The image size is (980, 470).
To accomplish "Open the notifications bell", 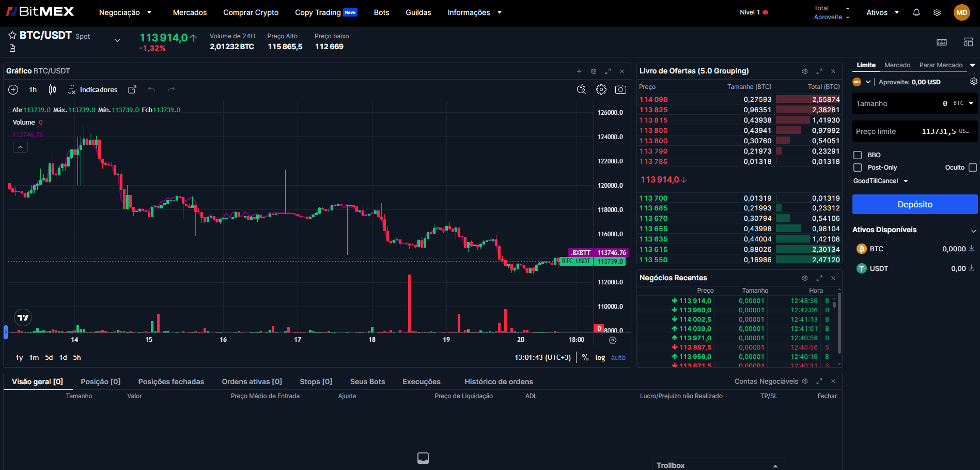I will pos(916,12).
